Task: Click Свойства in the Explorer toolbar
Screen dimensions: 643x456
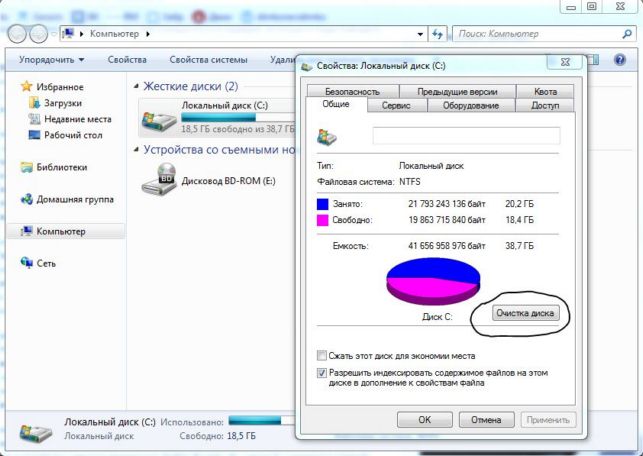Action: pyautogui.click(x=127, y=60)
